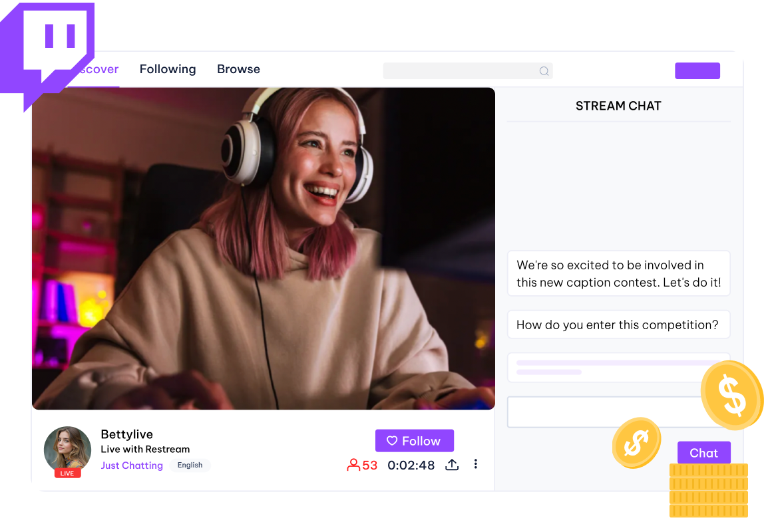Share the stream using the upload icon
This screenshot has height=532, width=772.
coord(452,465)
